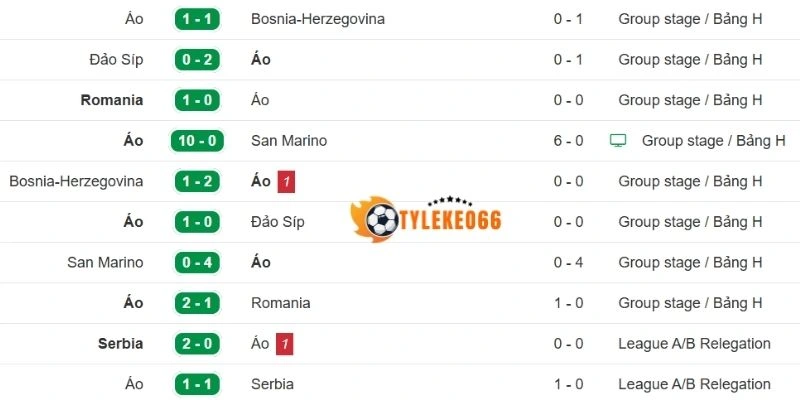
Task: Open away team Bosnia-Herzegovina in the first row
Action: pyautogui.click(x=318, y=19)
